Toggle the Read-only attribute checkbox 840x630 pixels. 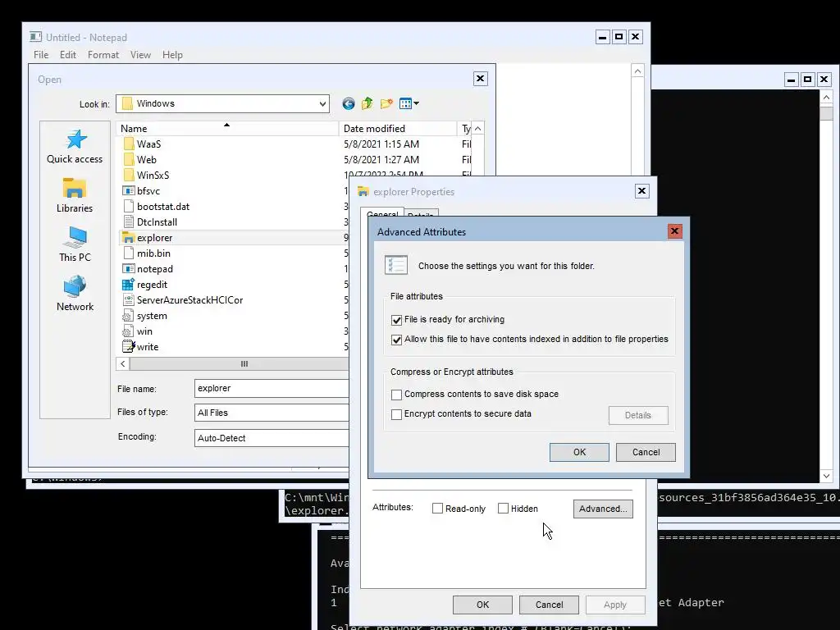(x=438, y=509)
